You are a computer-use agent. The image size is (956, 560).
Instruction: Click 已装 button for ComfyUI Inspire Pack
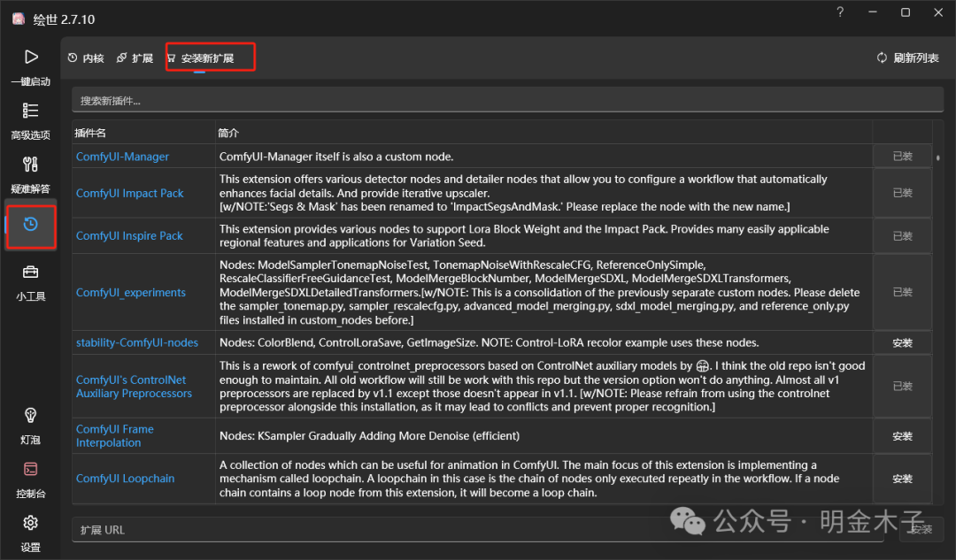(902, 236)
